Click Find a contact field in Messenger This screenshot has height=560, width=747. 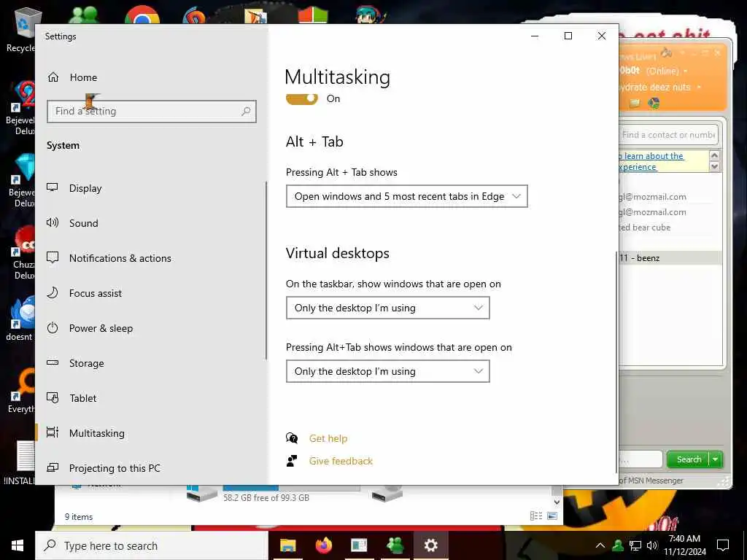[668, 135]
